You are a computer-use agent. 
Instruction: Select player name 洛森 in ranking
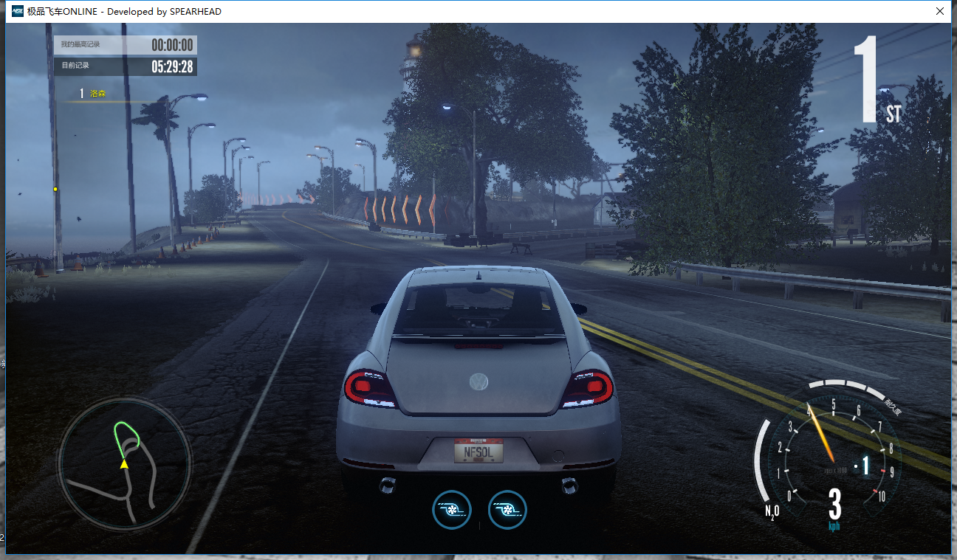coord(98,94)
